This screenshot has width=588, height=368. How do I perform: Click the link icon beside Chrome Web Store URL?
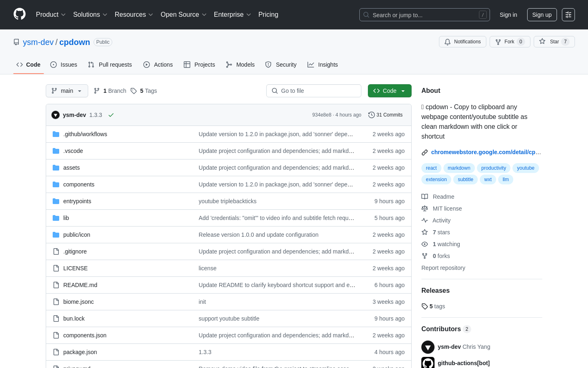point(425,153)
